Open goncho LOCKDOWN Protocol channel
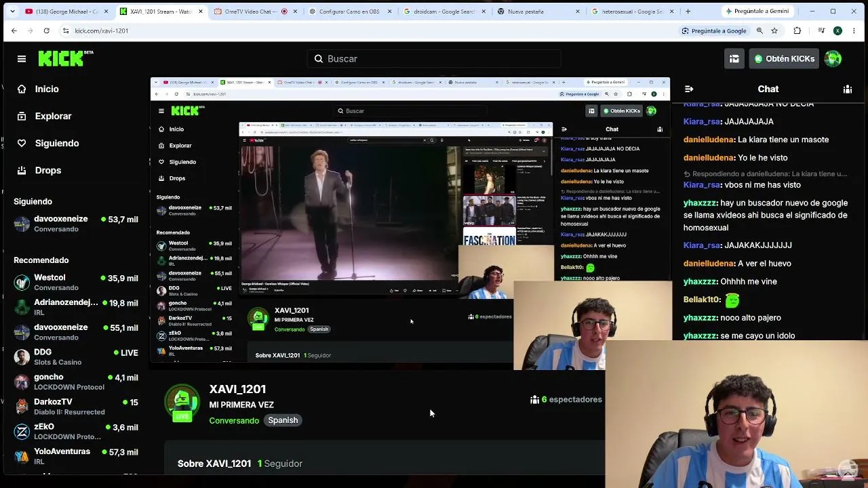 (x=75, y=382)
